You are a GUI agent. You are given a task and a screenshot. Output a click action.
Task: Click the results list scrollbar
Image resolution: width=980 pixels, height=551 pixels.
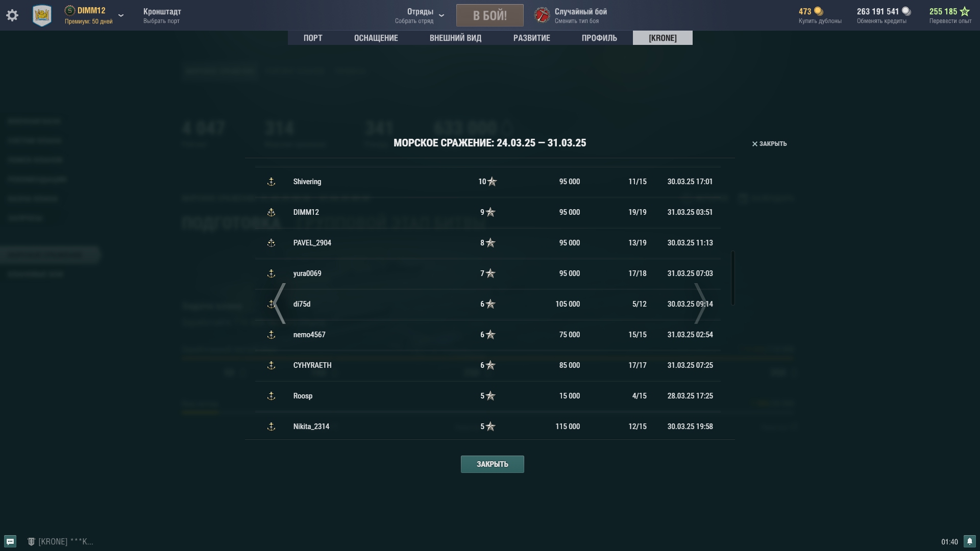point(733,278)
